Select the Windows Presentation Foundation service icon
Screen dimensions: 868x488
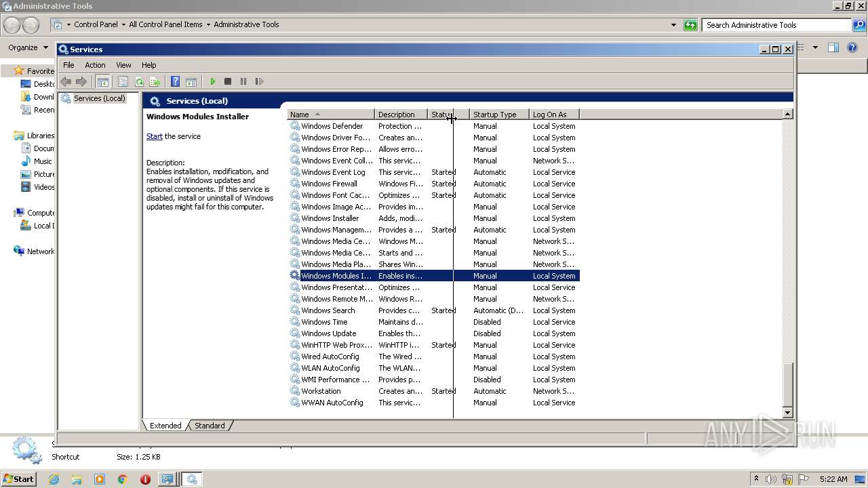(x=294, y=287)
